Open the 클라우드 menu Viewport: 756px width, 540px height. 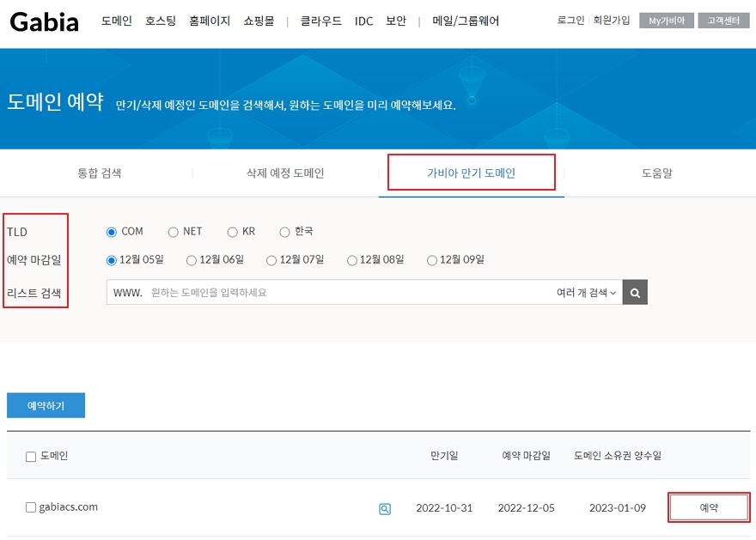pyautogui.click(x=321, y=21)
